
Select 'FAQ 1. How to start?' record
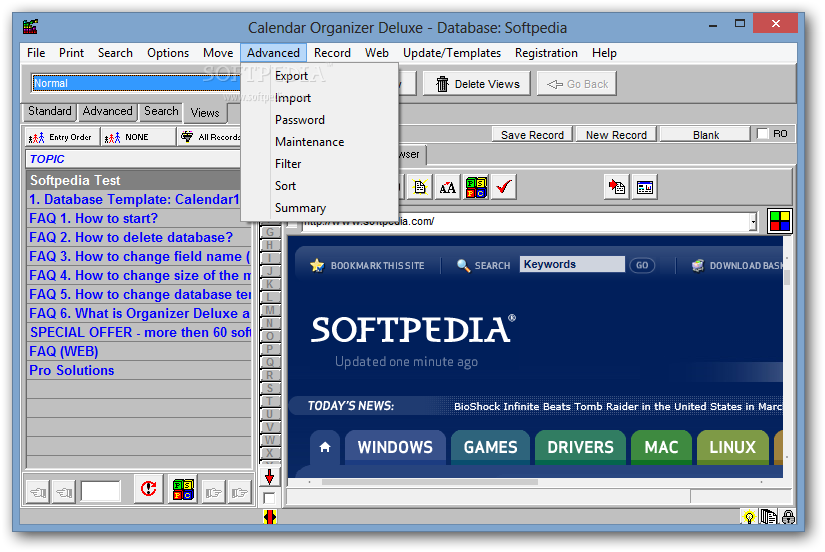(x=139, y=218)
